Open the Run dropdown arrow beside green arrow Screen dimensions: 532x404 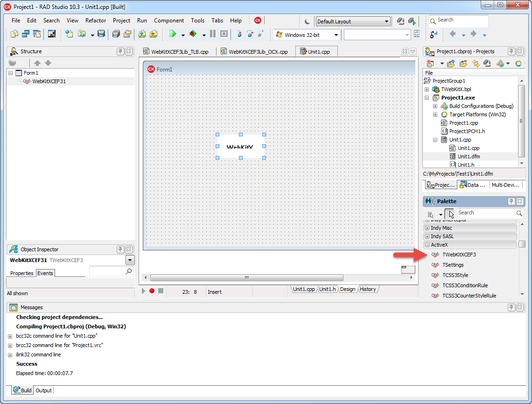(x=183, y=35)
